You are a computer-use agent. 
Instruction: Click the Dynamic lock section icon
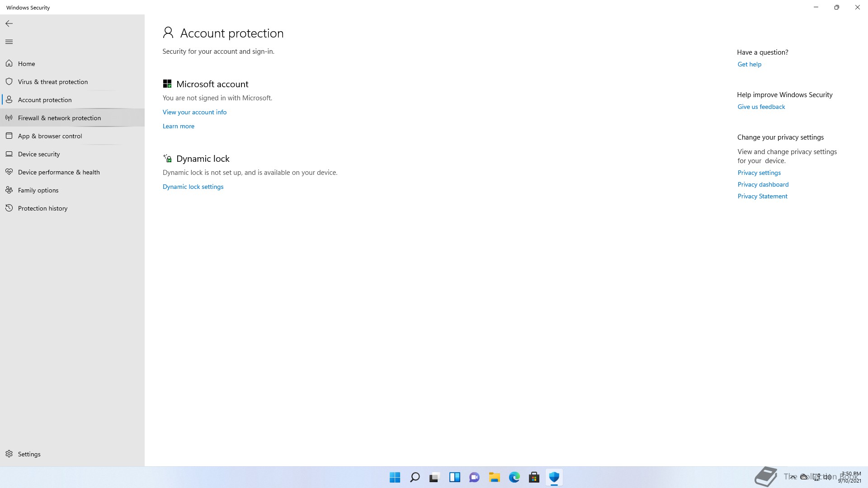[167, 158]
